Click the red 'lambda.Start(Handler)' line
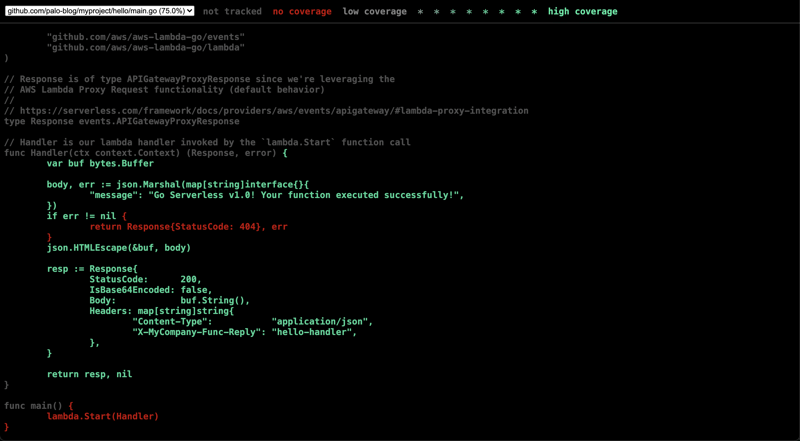The height and width of the screenshot is (441, 800). 103,416
